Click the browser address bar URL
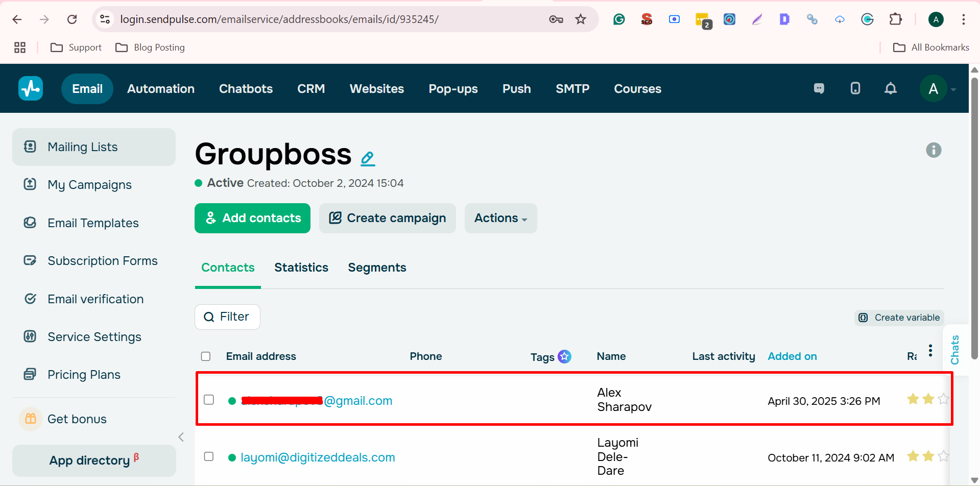The height and width of the screenshot is (486, 980). coord(279,19)
